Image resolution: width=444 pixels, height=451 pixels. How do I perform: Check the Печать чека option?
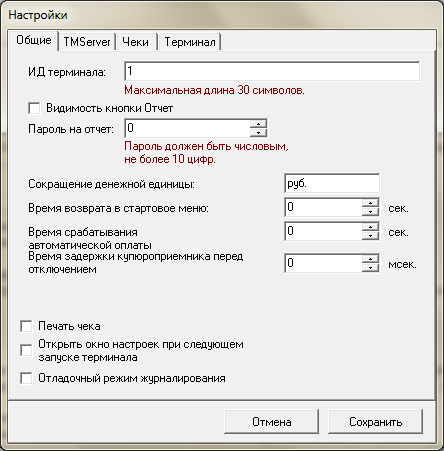[26, 326]
